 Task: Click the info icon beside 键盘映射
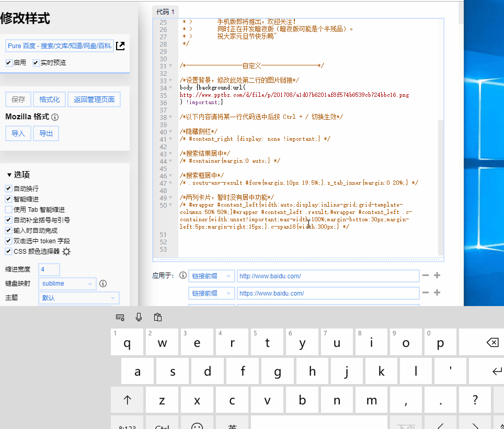(x=103, y=284)
